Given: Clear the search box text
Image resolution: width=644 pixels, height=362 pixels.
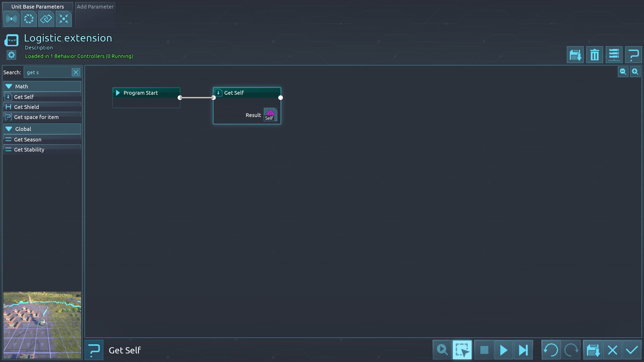Looking at the screenshot, I should [x=75, y=72].
